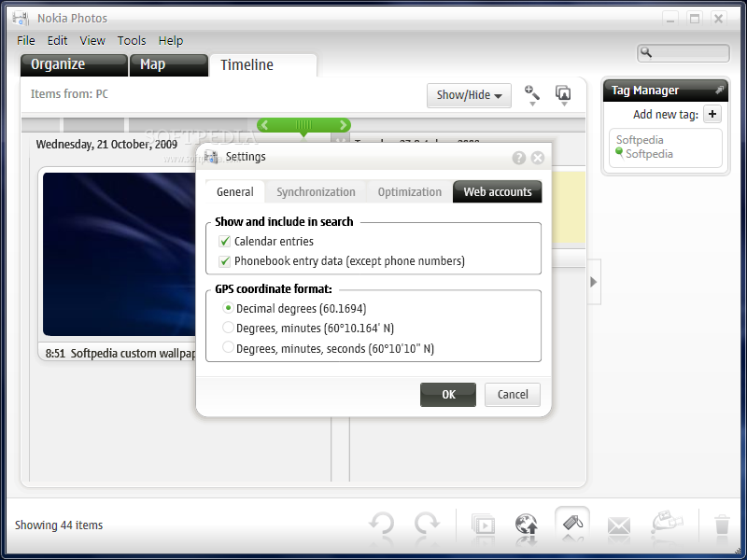Maximize the Nokia Photos window
This screenshot has height=560, width=747.
[695, 19]
